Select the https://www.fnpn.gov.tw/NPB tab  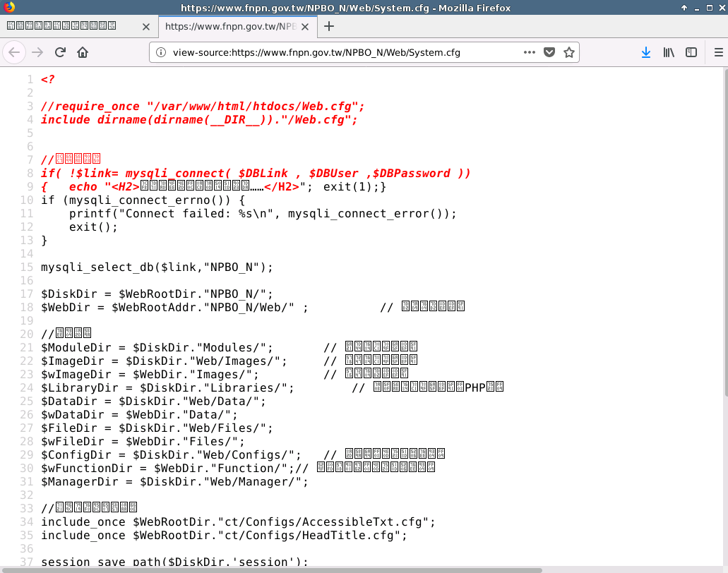pos(238,26)
